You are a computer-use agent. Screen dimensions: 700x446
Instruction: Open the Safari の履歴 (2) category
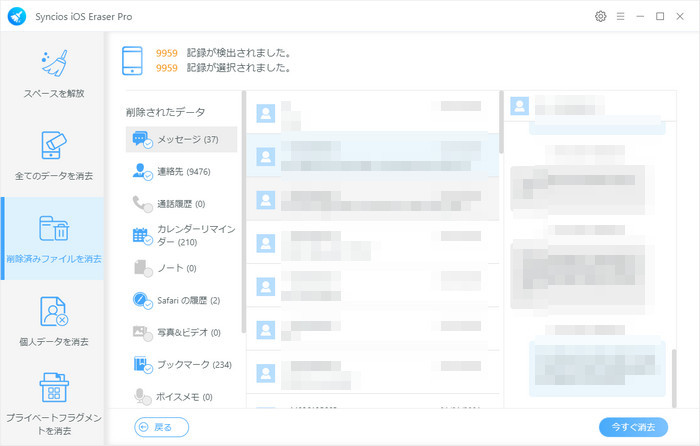point(181,300)
